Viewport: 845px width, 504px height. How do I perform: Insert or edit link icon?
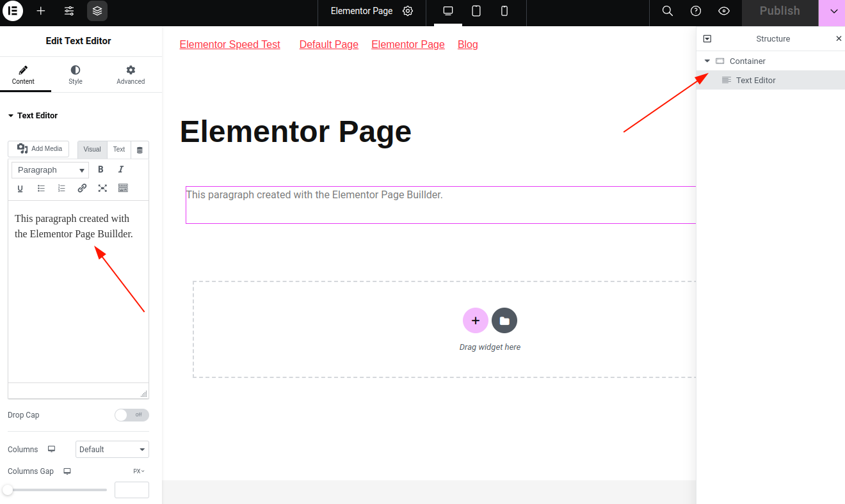82,188
